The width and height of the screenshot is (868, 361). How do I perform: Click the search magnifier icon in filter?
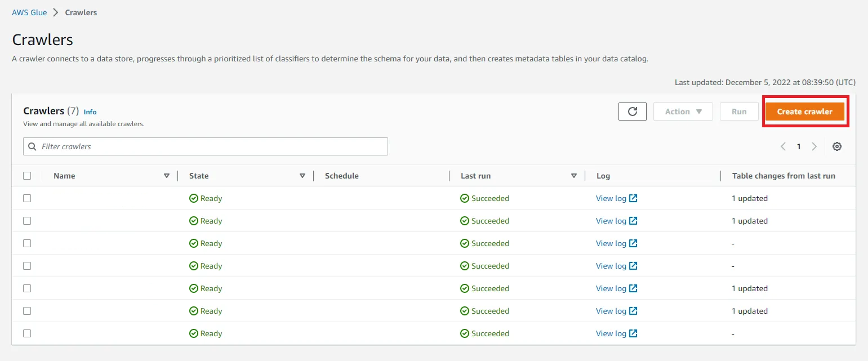32,146
